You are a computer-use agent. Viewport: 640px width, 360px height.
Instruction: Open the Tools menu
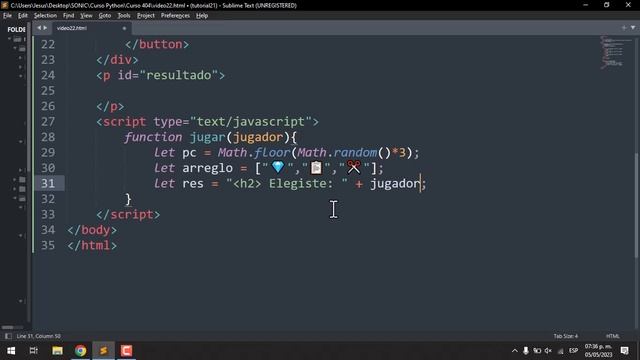[x=124, y=16]
